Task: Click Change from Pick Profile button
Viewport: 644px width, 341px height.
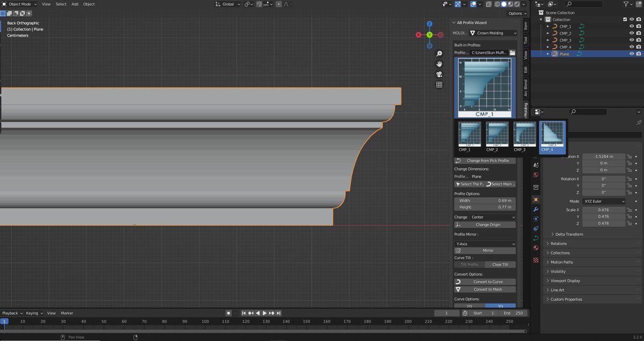Action: (x=485, y=160)
